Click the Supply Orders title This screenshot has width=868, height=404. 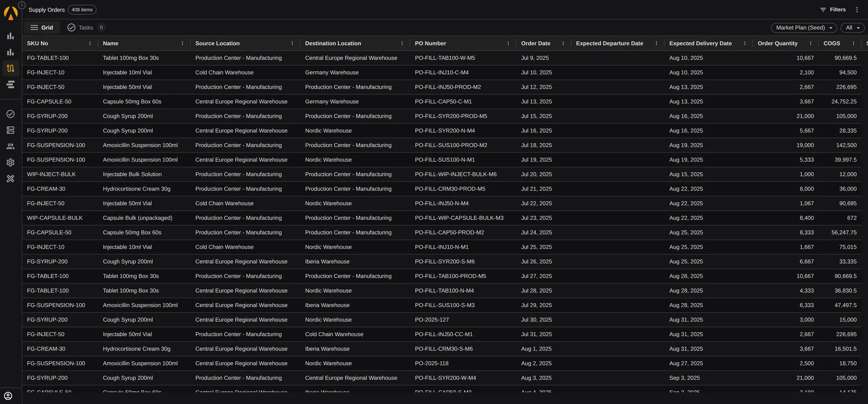(x=46, y=10)
